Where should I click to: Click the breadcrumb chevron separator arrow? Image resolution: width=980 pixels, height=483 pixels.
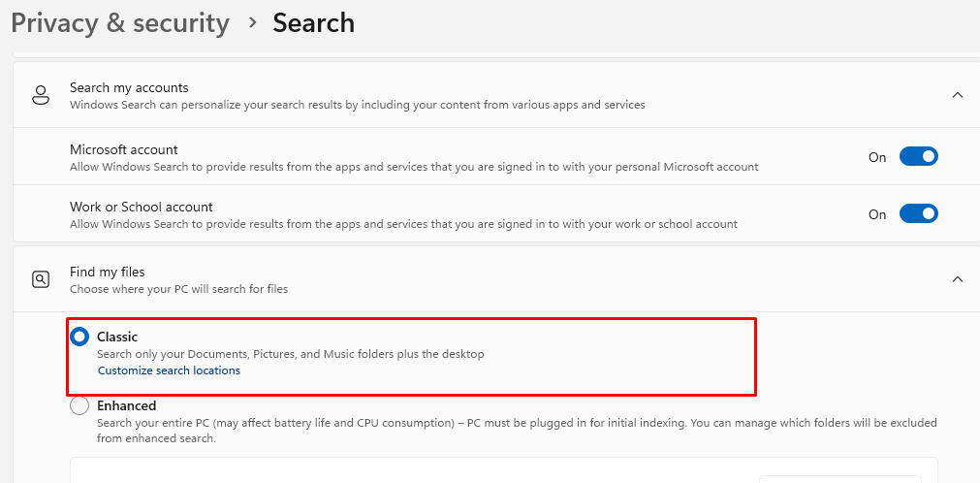click(x=252, y=22)
